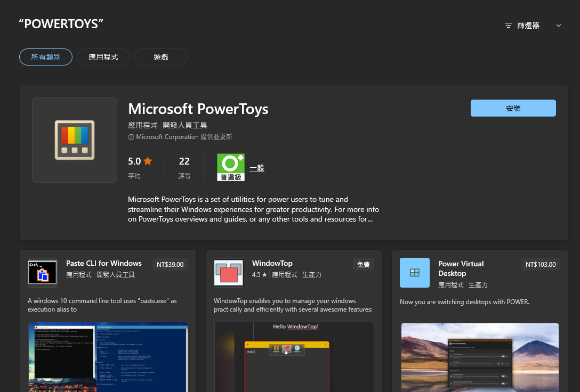Image resolution: width=580 pixels, height=392 pixels.
Task: Open the Paste CLI terminal screenshot thumbnail
Action: click(x=108, y=357)
